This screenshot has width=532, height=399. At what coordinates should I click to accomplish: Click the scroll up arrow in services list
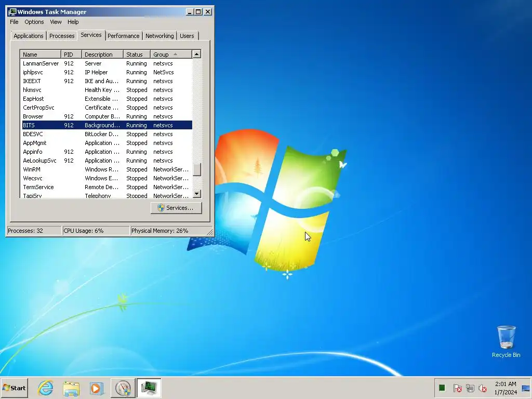[x=197, y=54]
